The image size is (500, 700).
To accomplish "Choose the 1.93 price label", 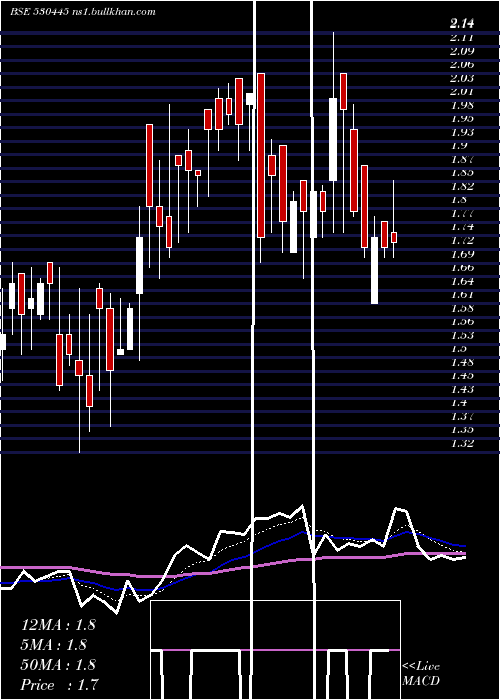I will click(x=462, y=132).
